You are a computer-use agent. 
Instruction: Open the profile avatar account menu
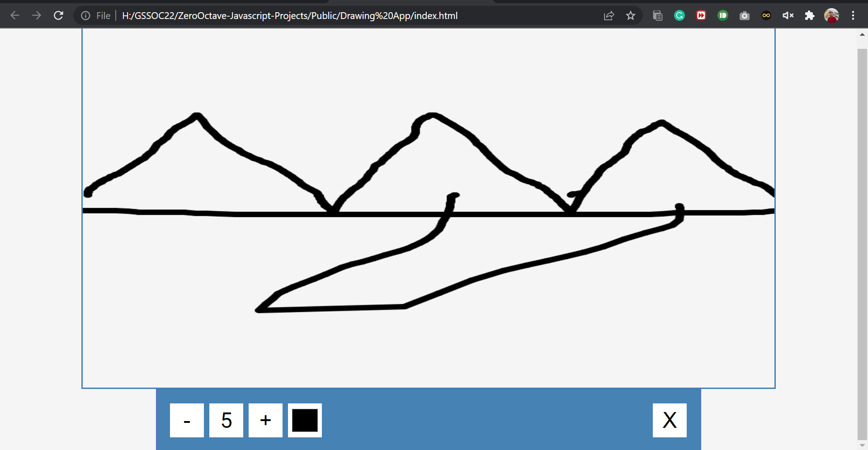tap(832, 15)
